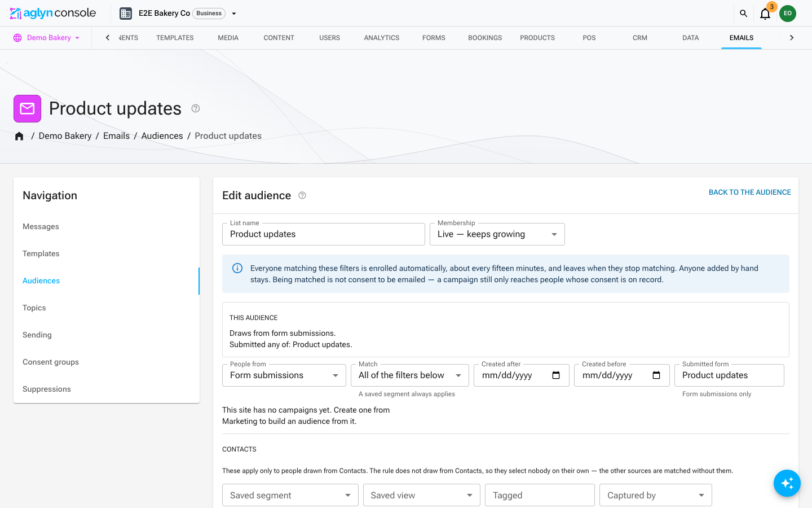Click the Submitted form input field
The height and width of the screenshot is (508, 812).
coord(729,375)
